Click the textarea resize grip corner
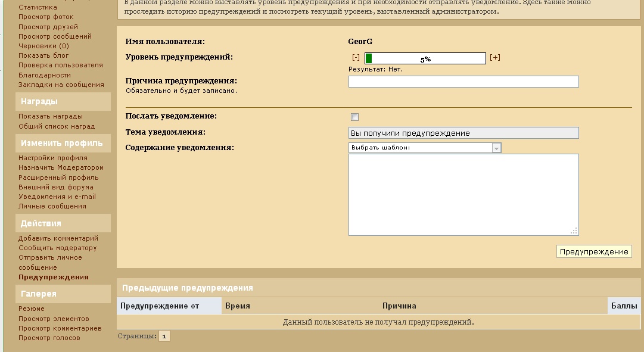 pyautogui.click(x=574, y=231)
